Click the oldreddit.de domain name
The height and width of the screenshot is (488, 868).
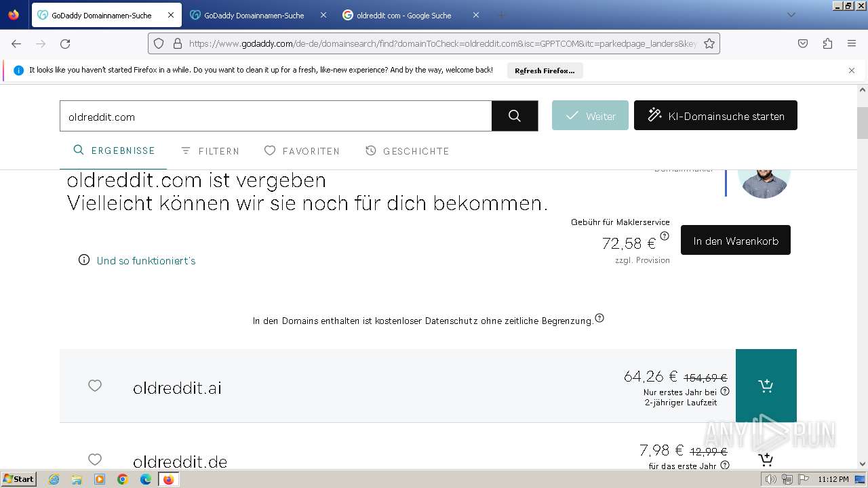[180, 462]
